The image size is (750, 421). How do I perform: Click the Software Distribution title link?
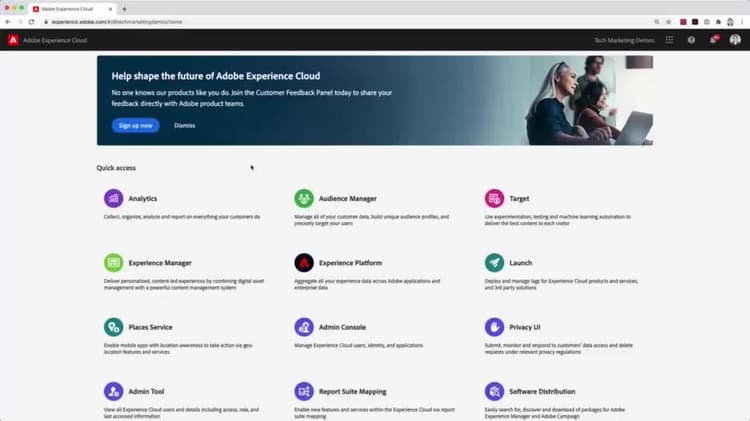click(x=542, y=391)
